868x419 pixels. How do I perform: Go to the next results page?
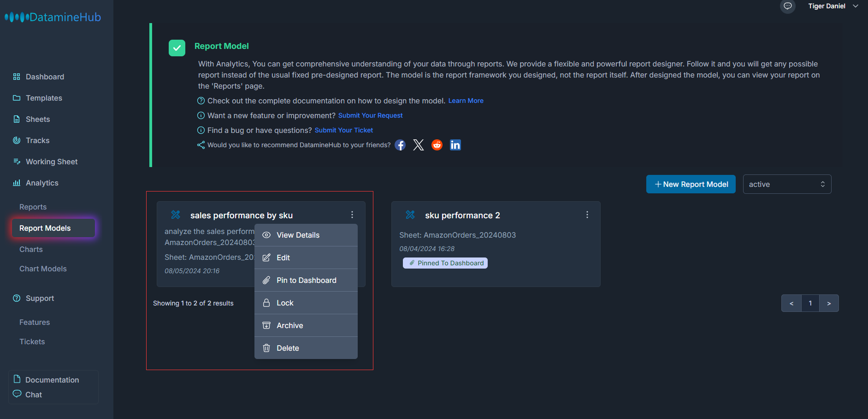pos(829,303)
